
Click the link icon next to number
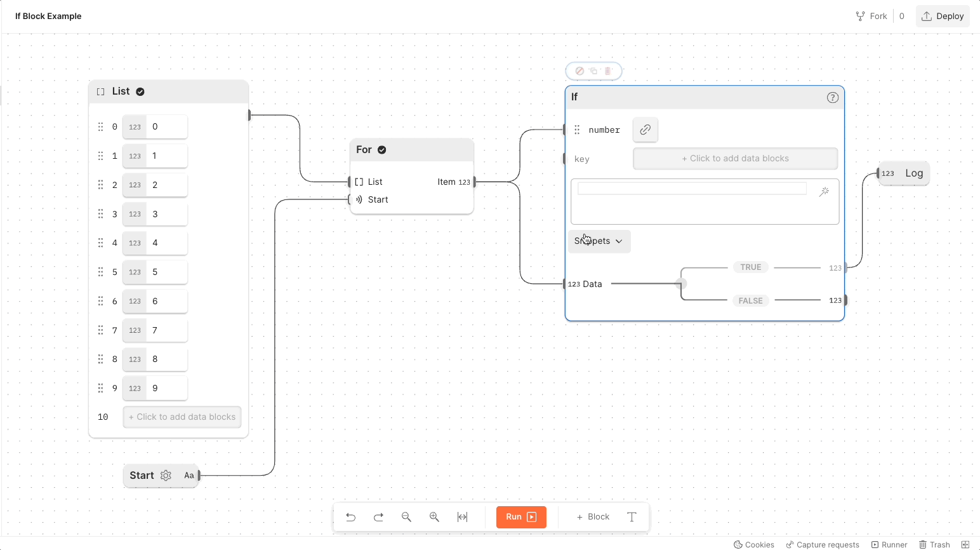tap(645, 130)
